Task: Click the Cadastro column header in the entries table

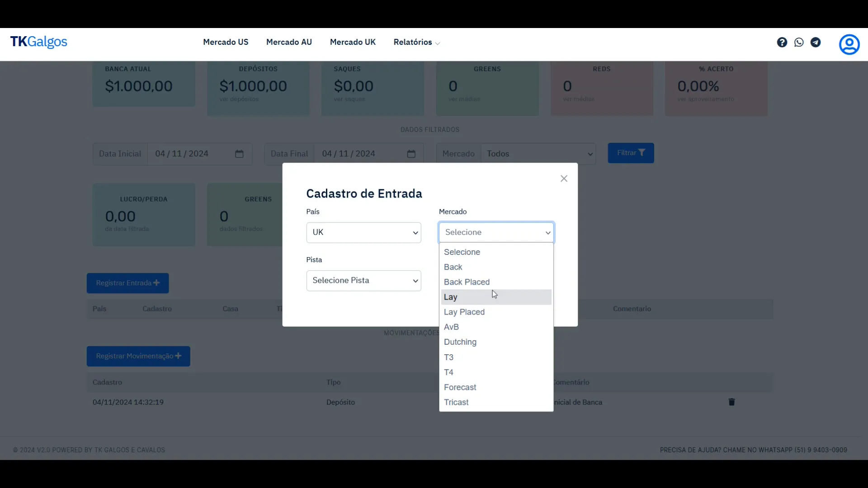Action: [x=157, y=309]
